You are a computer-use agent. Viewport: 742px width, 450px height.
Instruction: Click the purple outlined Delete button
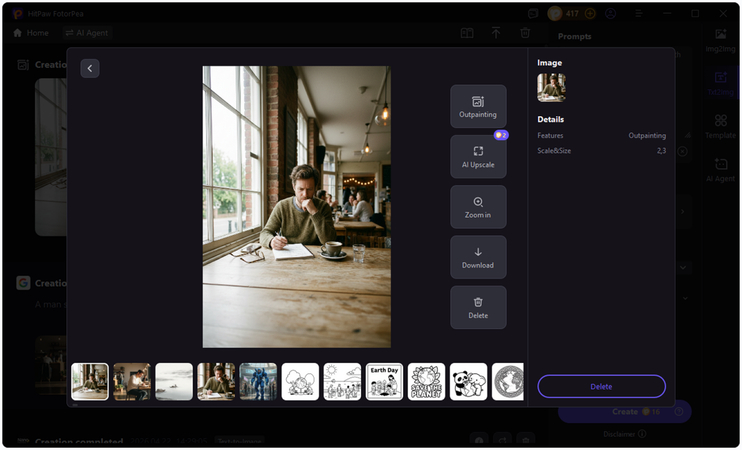[x=601, y=387]
